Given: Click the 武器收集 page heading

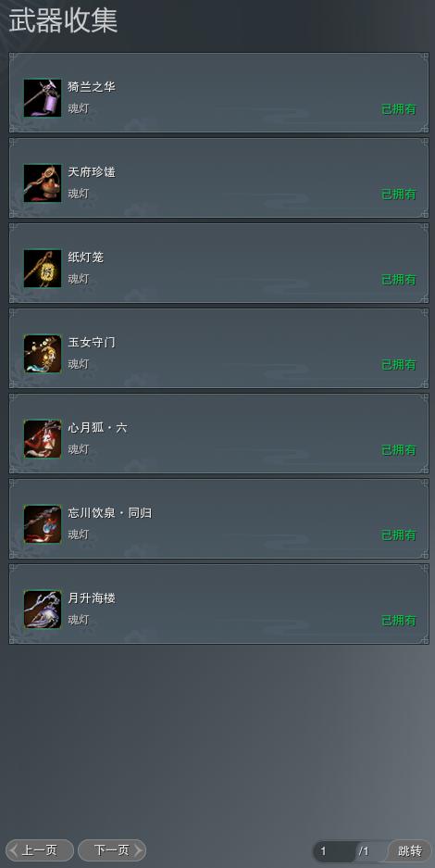Looking at the screenshot, I should pyautogui.click(x=63, y=21).
